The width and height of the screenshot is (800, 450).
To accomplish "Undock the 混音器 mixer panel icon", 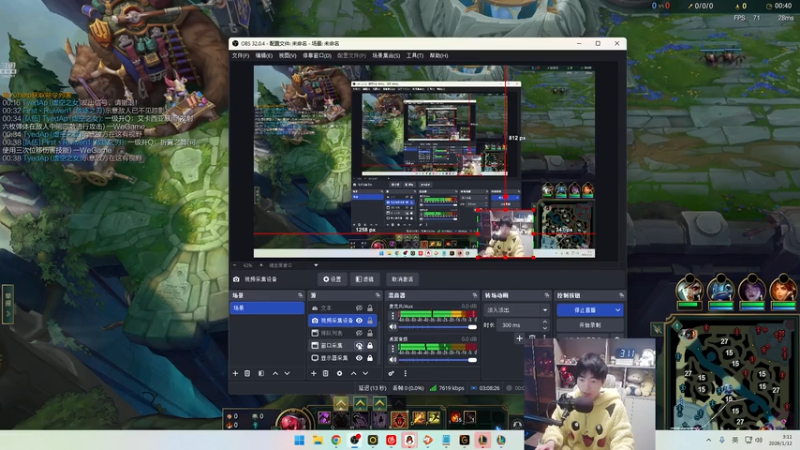I will 474,295.
